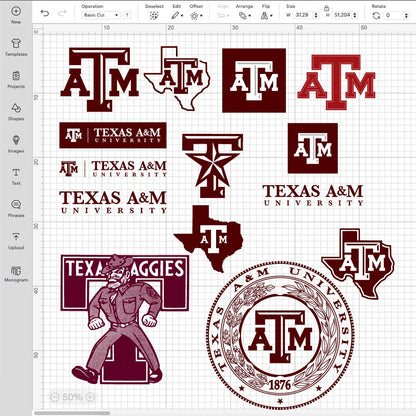Zoom in with the plus button
The width and height of the screenshot is (416, 416).
(x=90, y=397)
